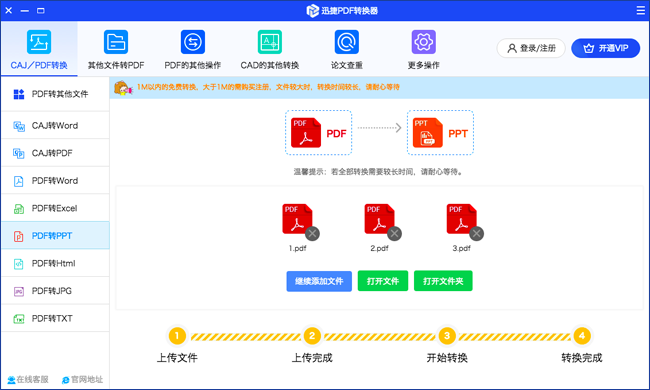Click the orange notice banner text
The width and height of the screenshot is (650, 390).
[x=268, y=87]
